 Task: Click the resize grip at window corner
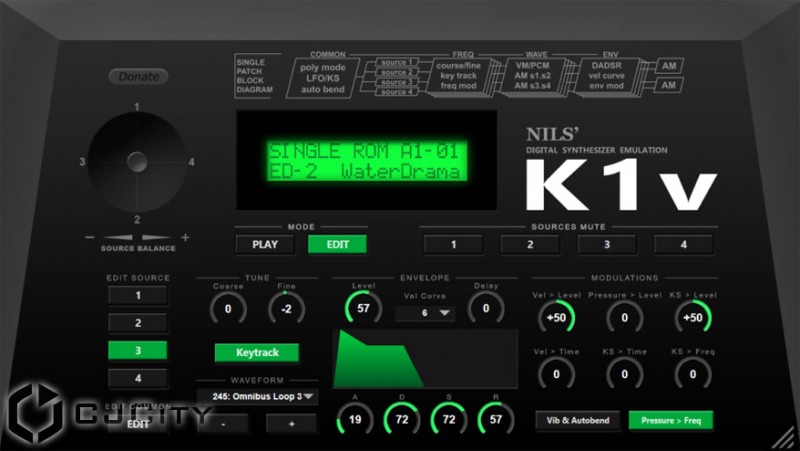pyautogui.click(x=785, y=439)
